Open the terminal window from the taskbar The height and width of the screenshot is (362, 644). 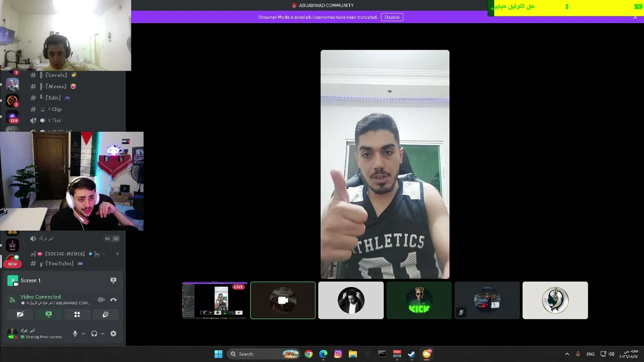point(382,354)
